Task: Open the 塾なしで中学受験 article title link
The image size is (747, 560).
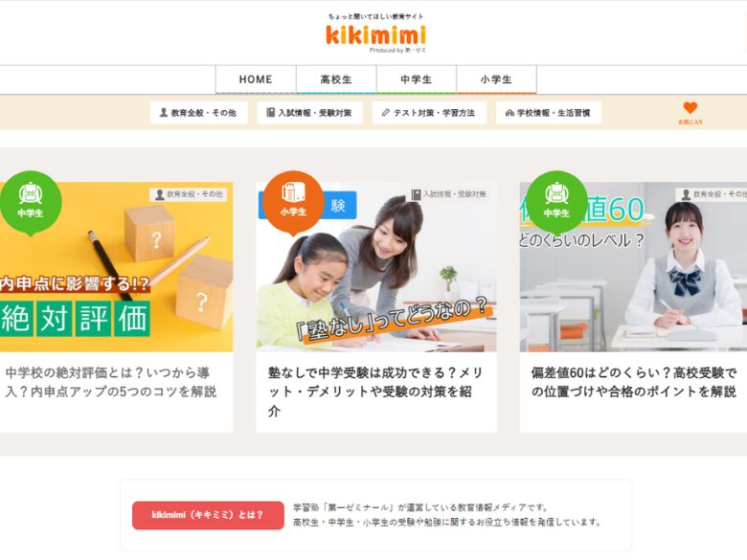Action: coord(374,392)
